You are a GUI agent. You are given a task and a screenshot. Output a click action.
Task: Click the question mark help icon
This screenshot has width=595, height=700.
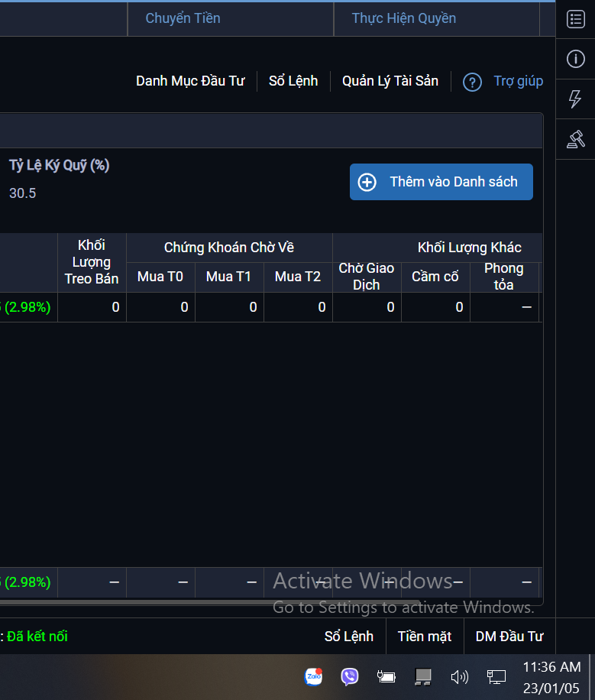coord(472,82)
